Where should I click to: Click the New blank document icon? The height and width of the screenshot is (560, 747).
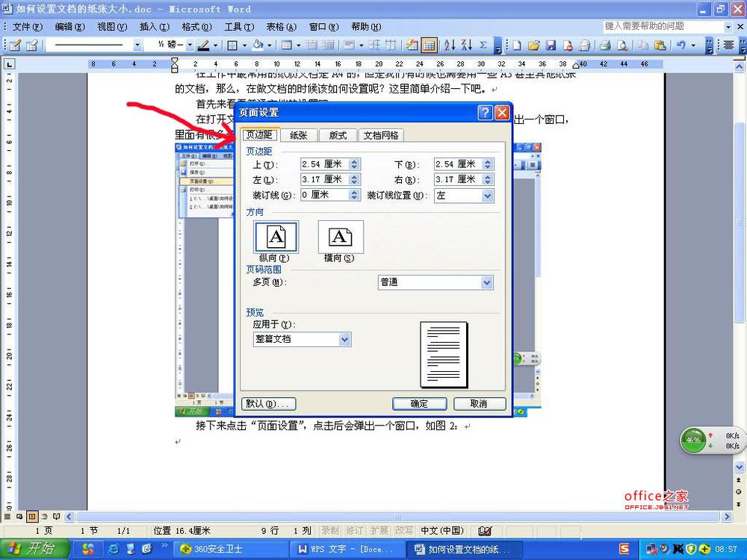[516, 46]
